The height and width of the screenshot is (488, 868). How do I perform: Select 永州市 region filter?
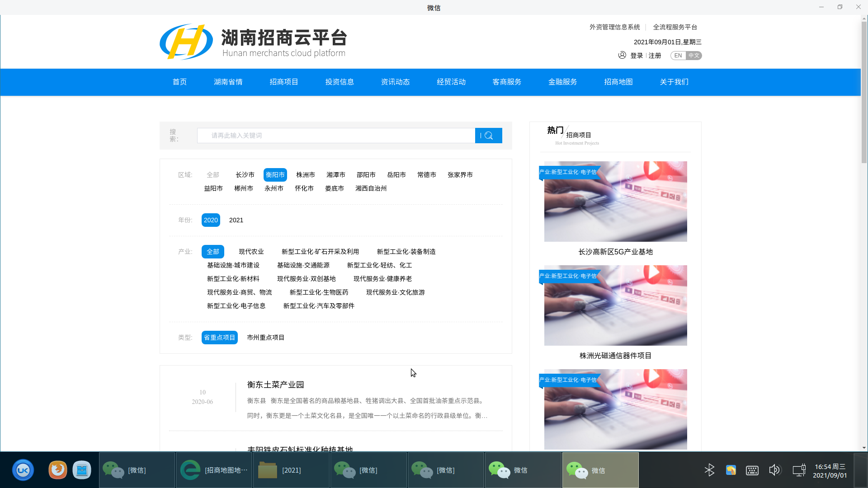(x=274, y=188)
